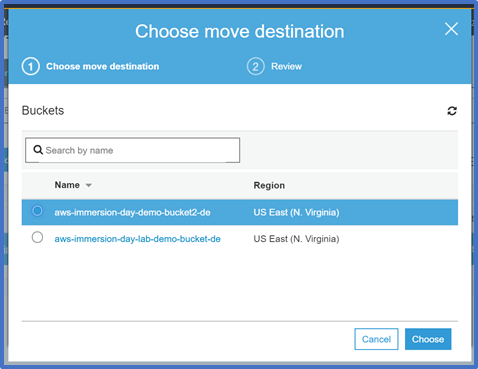Screen dimensions: 478x369
Task: Confirm with the Choose button
Action: (x=428, y=339)
